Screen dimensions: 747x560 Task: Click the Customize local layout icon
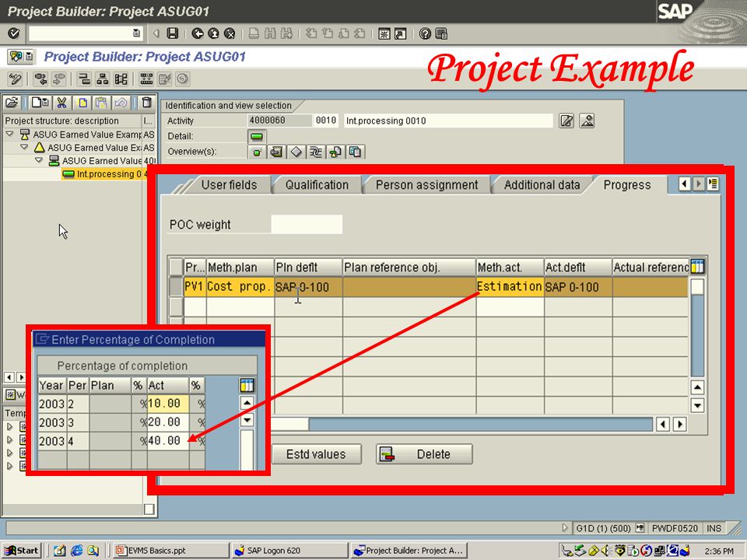441,33
